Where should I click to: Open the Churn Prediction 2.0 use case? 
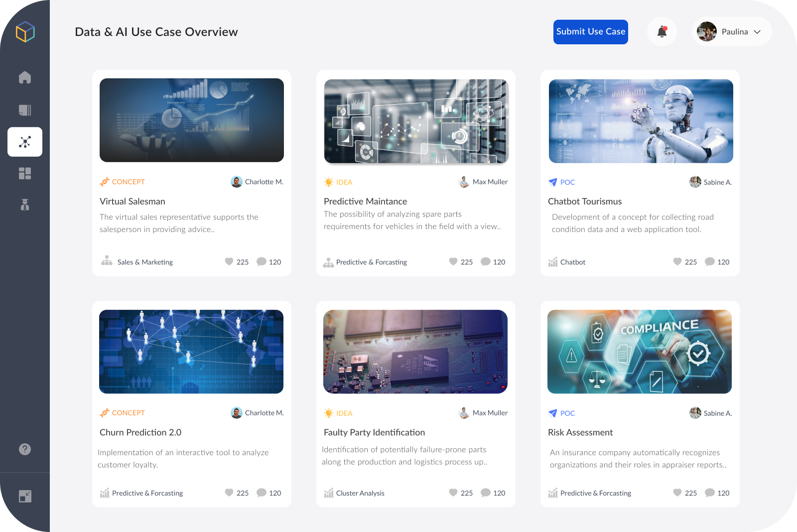point(140,432)
